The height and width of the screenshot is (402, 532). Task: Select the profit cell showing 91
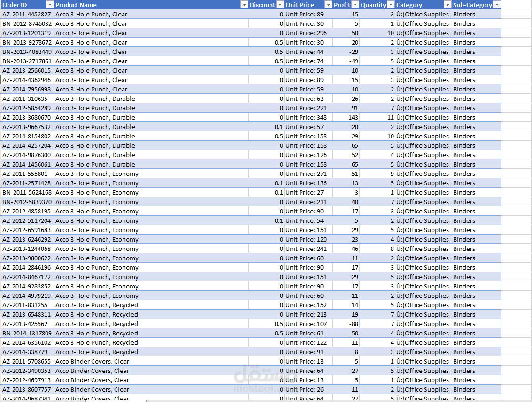click(346, 108)
